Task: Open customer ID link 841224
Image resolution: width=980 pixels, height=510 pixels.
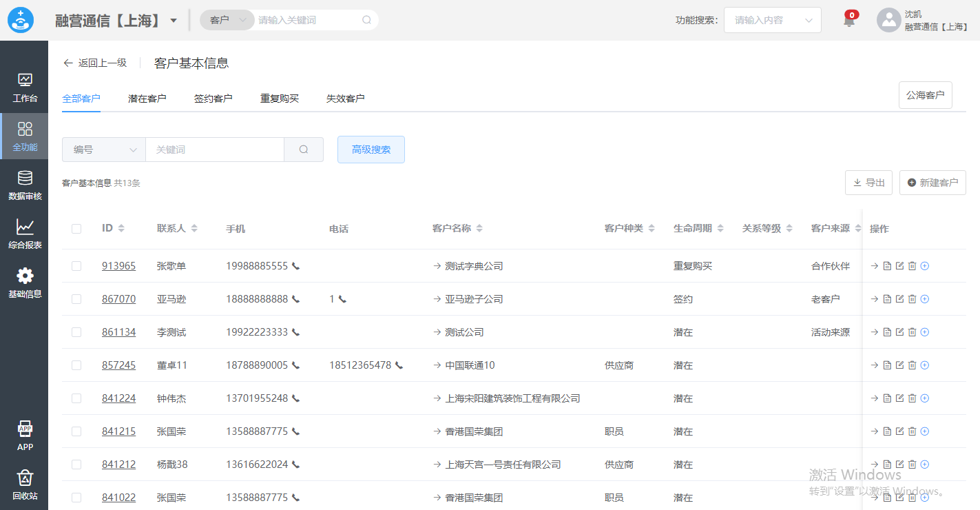Action: coord(118,398)
